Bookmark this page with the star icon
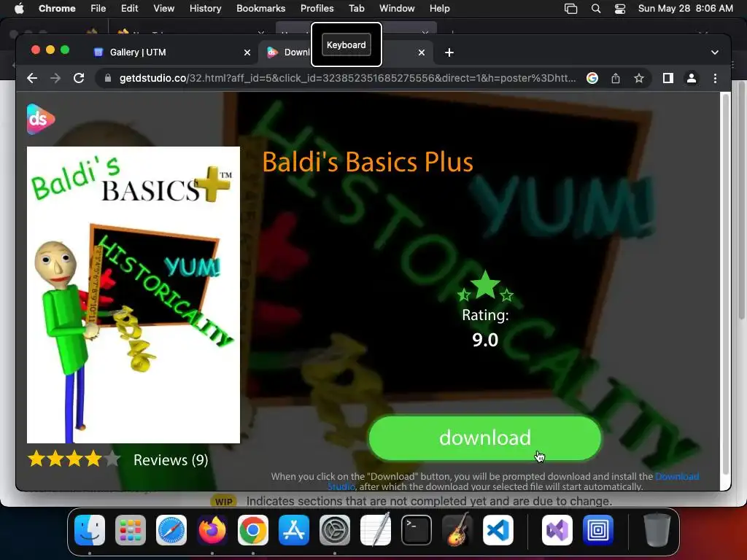This screenshot has width=747, height=560. [x=639, y=78]
